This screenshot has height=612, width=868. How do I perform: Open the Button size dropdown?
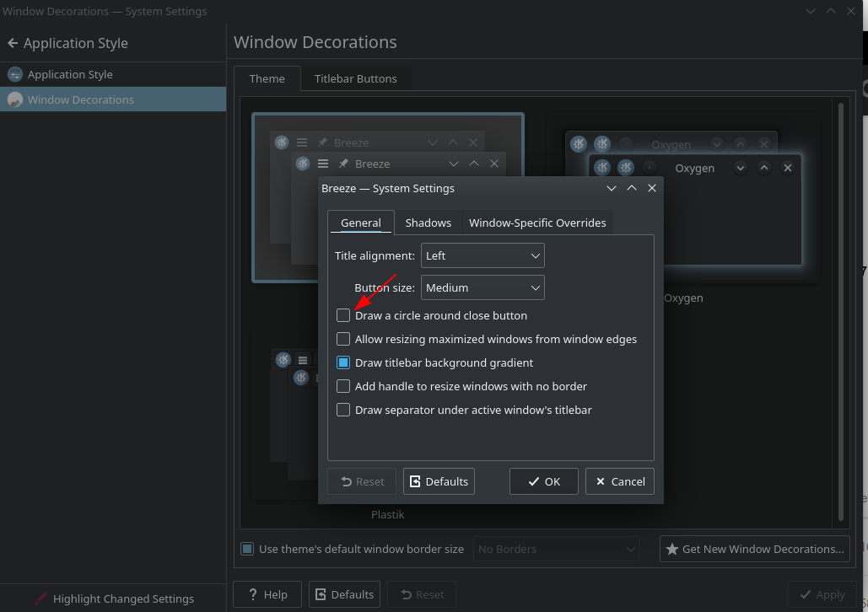(x=483, y=287)
